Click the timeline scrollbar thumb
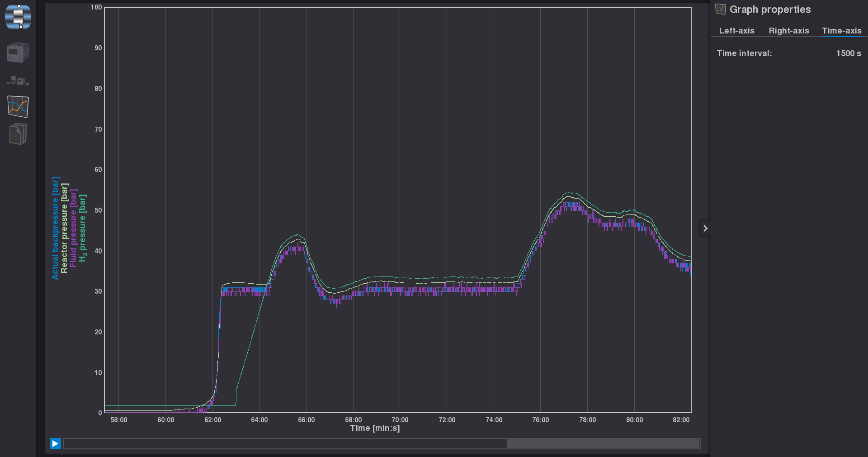 (604, 444)
